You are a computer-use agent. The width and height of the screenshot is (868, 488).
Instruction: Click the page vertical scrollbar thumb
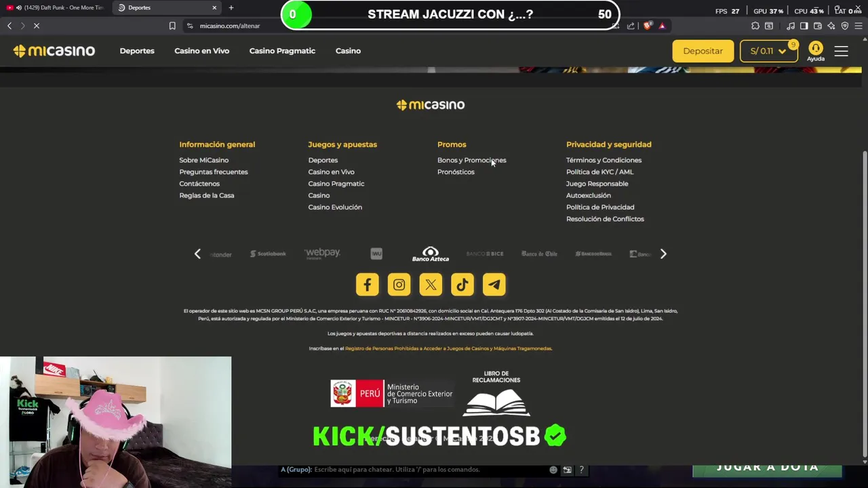(x=865, y=304)
